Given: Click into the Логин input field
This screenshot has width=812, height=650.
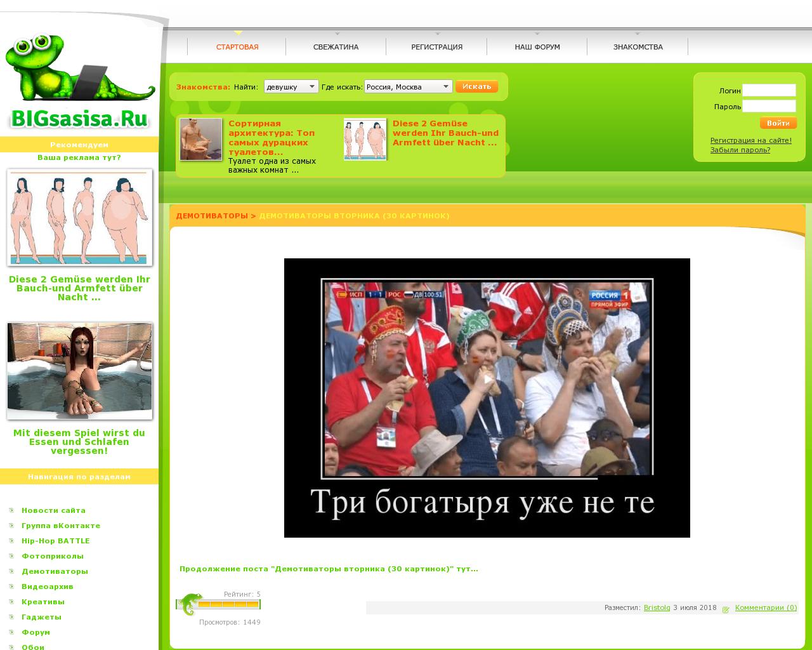Looking at the screenshot, I should [769, 90].
